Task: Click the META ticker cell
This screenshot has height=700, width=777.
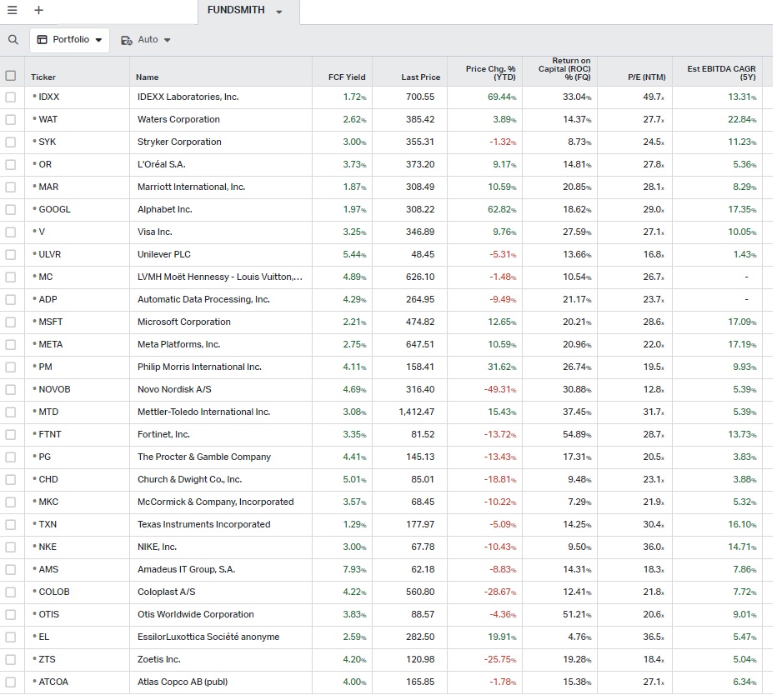Action: pos(50,345)
